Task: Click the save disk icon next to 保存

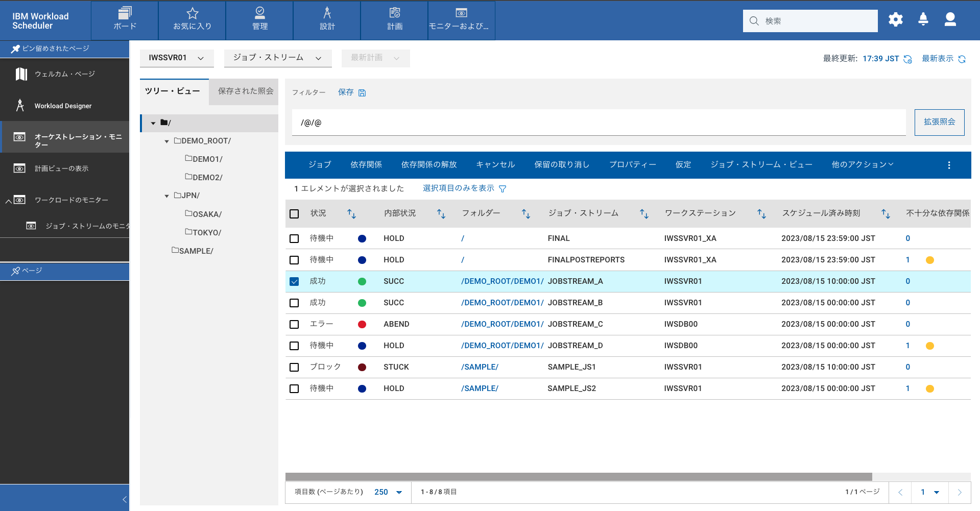Action: 362,93
